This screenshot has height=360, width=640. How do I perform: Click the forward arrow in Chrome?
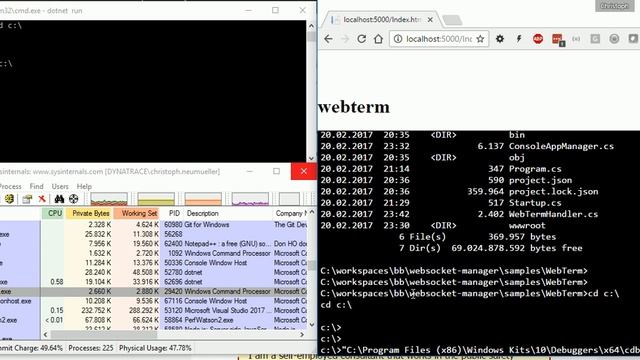click(345, 39)
